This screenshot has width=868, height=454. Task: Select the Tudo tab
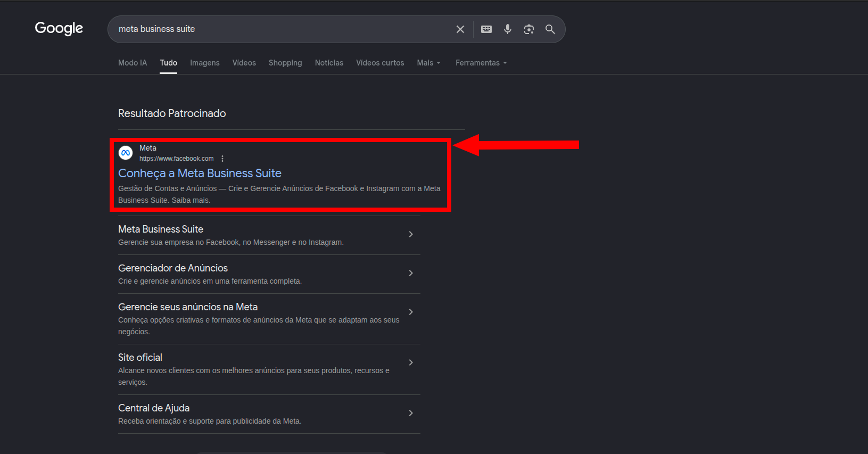[169, 63]
